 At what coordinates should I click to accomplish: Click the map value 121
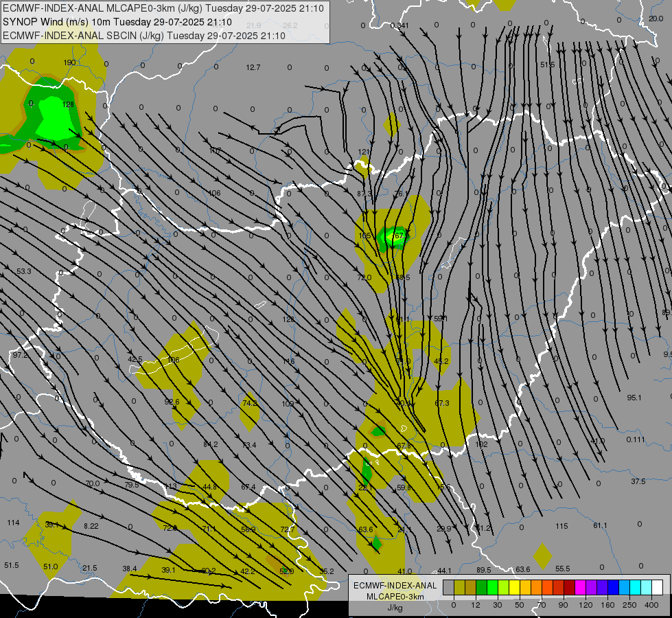click(363, 152)
